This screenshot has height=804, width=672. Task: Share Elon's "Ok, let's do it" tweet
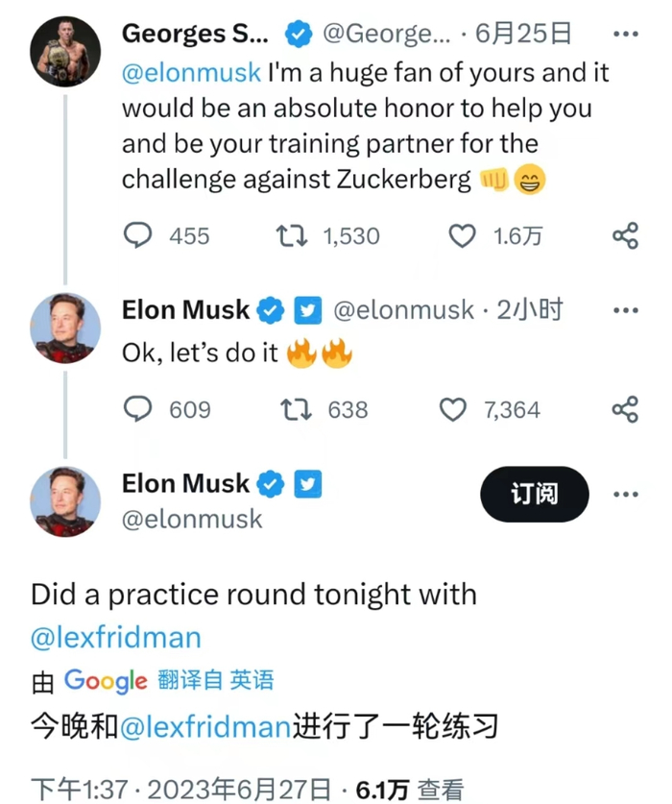coord(625,410)
